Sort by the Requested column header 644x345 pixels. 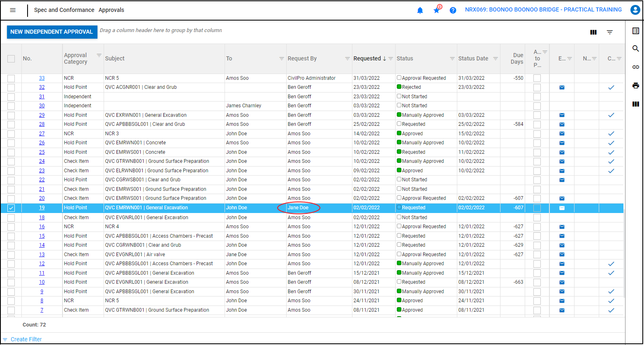(367, 59)
